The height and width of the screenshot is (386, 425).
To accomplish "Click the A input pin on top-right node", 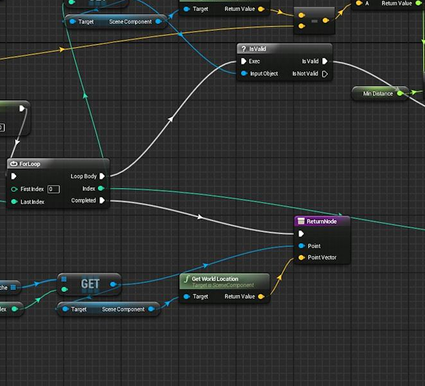I will point(359,3).
